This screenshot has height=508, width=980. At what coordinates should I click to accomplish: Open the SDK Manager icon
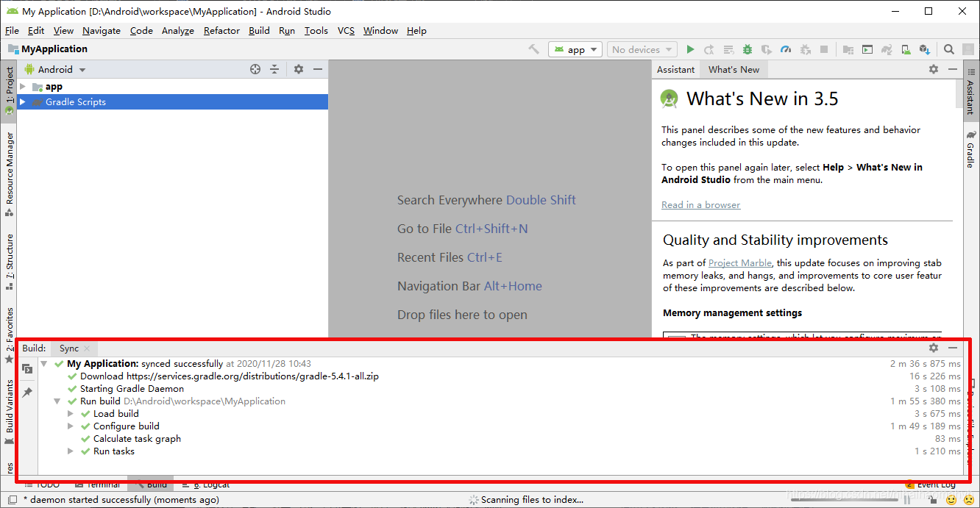(x=925, y=49)
